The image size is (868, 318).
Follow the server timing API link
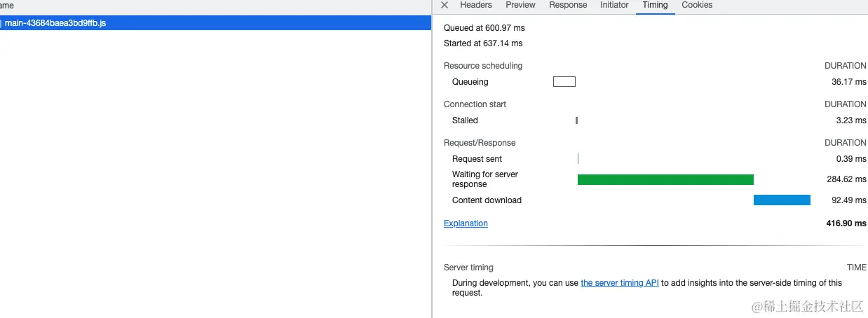pos(620,283)
